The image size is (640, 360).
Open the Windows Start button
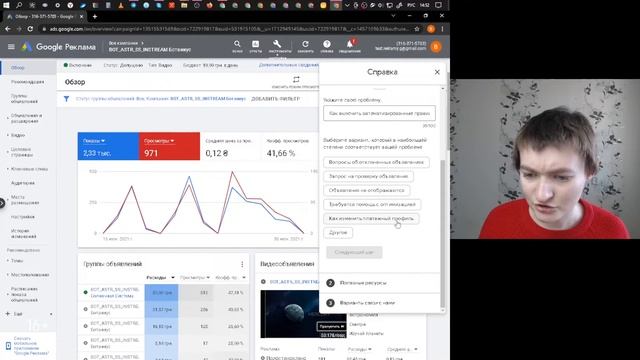pyautogui.click(x=6, y=5)
